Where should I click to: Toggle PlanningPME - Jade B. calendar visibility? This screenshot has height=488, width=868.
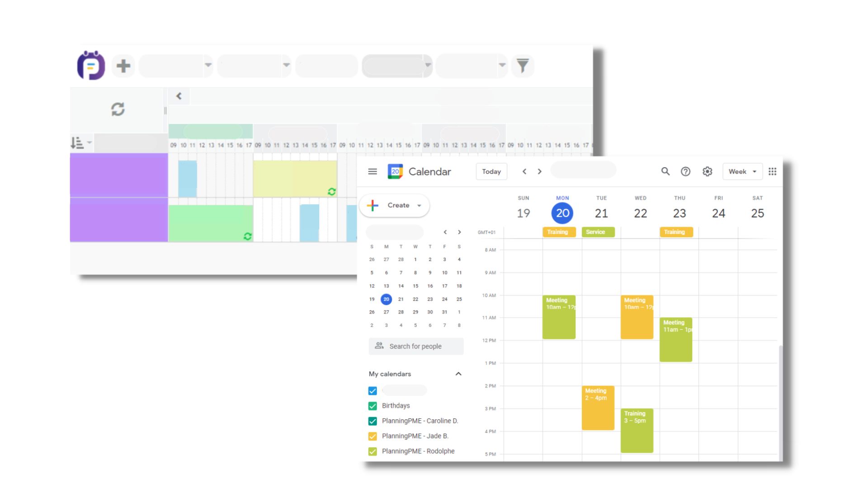[373, 436]
